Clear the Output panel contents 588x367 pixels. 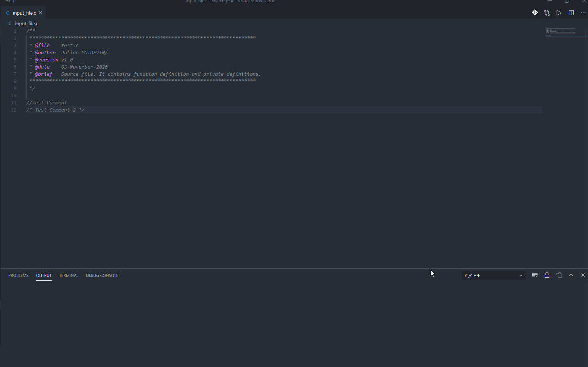(x=534, y=275)
